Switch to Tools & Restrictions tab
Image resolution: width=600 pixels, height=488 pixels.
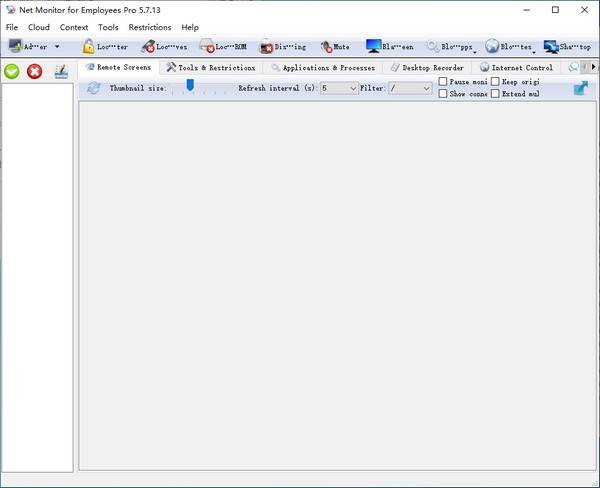tap(210, 68)
